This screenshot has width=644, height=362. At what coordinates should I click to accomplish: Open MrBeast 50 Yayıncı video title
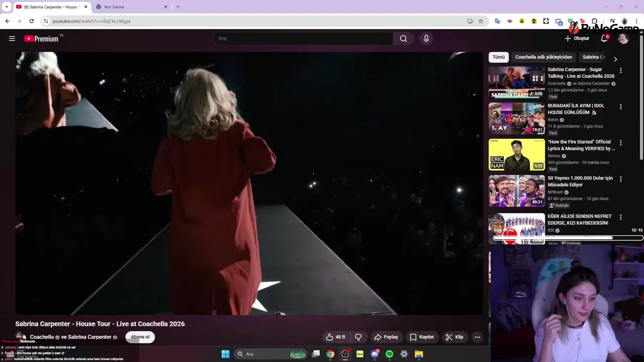pos(580,182)
